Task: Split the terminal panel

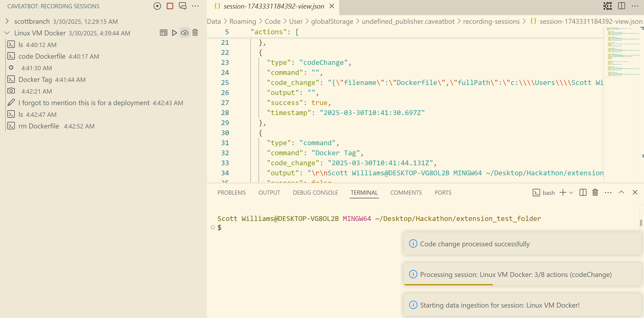Action: [x=583, y=192]
